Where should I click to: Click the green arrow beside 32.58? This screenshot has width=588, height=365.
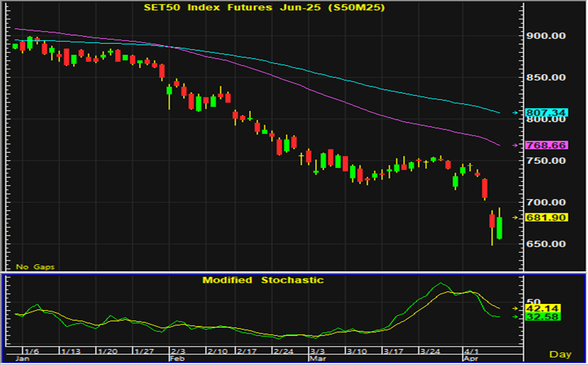pos(515,316)
